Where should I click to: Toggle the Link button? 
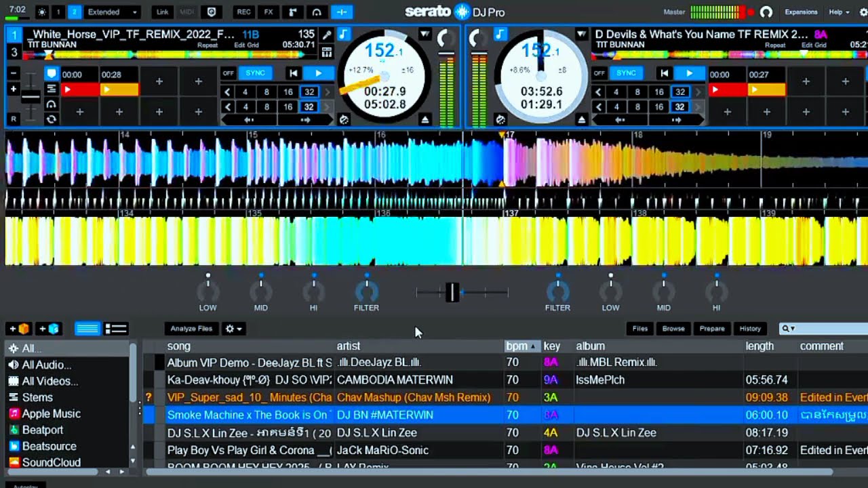pos(162,12)
